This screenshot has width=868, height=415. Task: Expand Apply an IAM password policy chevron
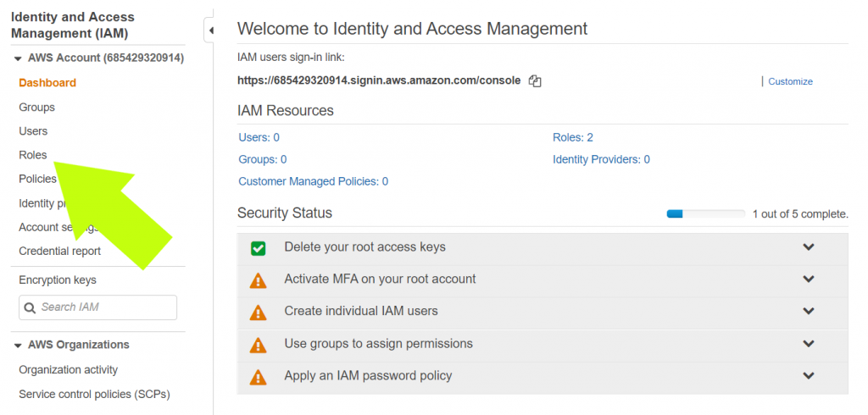(809, 376)
